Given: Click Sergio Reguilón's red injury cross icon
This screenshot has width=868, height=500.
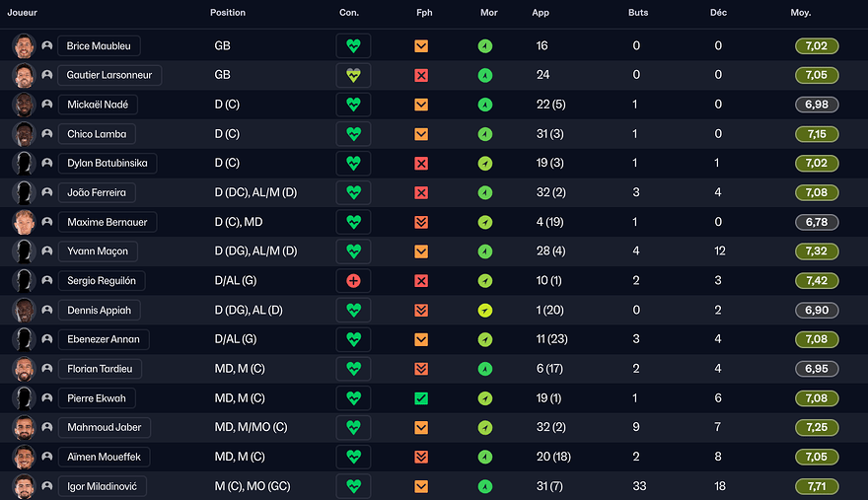Looking at the screenshot, I should pos(353,281).
